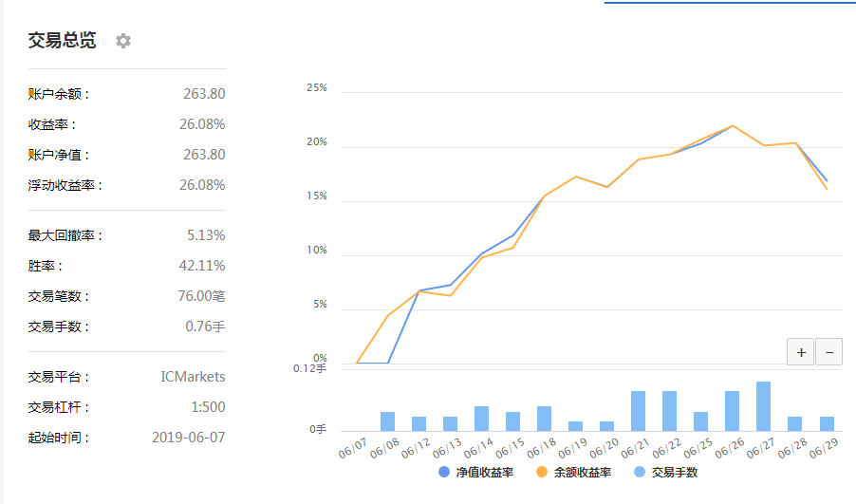Click the 06/14 trading volume bar
The image size is (856, 504).
481,419
